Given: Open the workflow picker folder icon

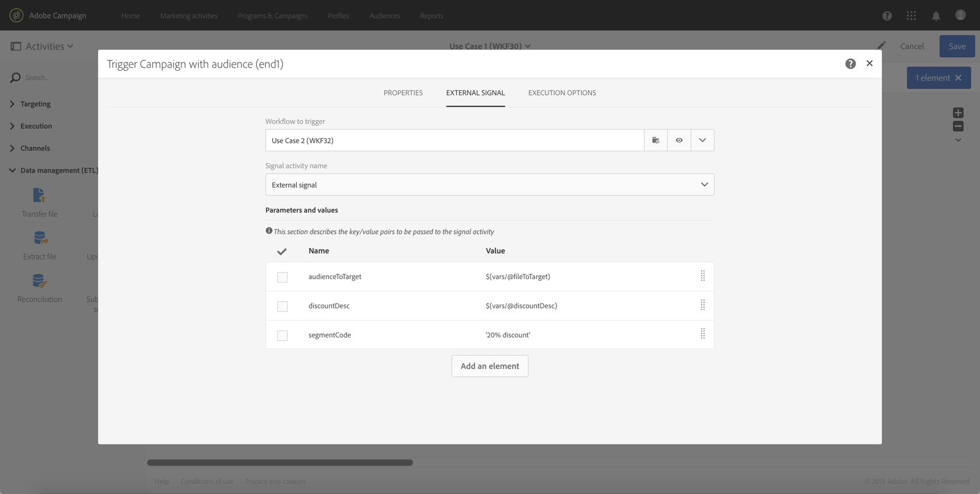Looking at the screenshot, I should tap(656, 140).
